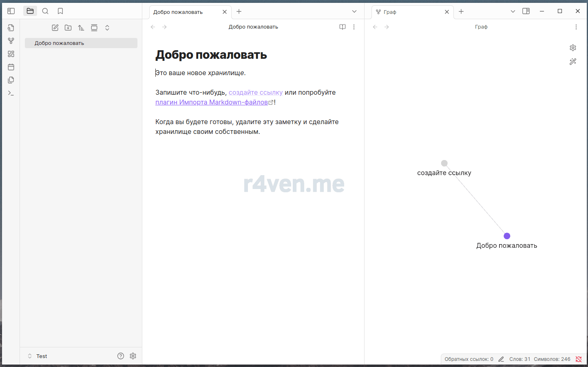Switch note to reading view
588x367 pixels.
pyautogui.click(x=343, y=27)
